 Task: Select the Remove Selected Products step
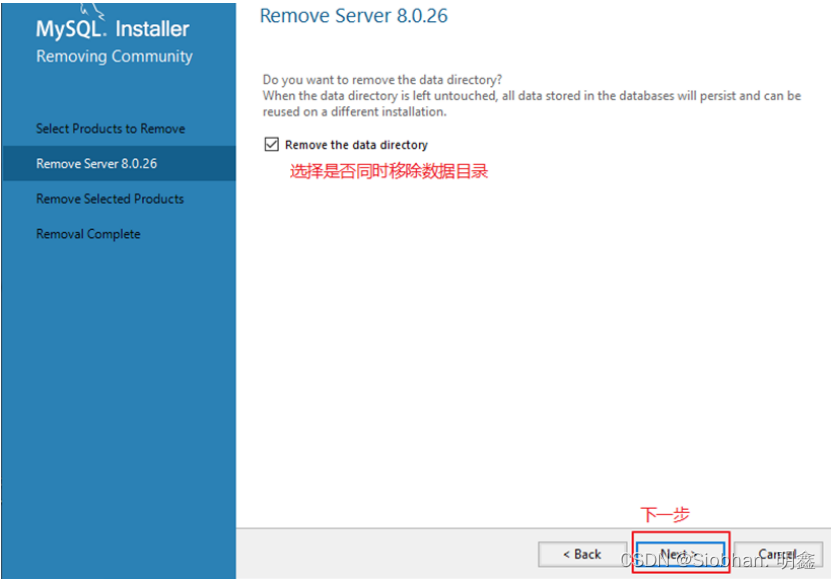click(110, 199)
